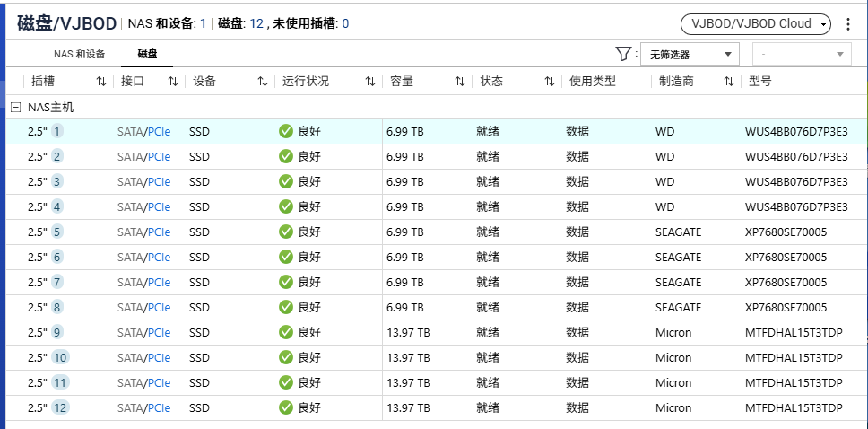Open the VJBOD/VJBOD Cloud dropdown

[x=755, y=24]
